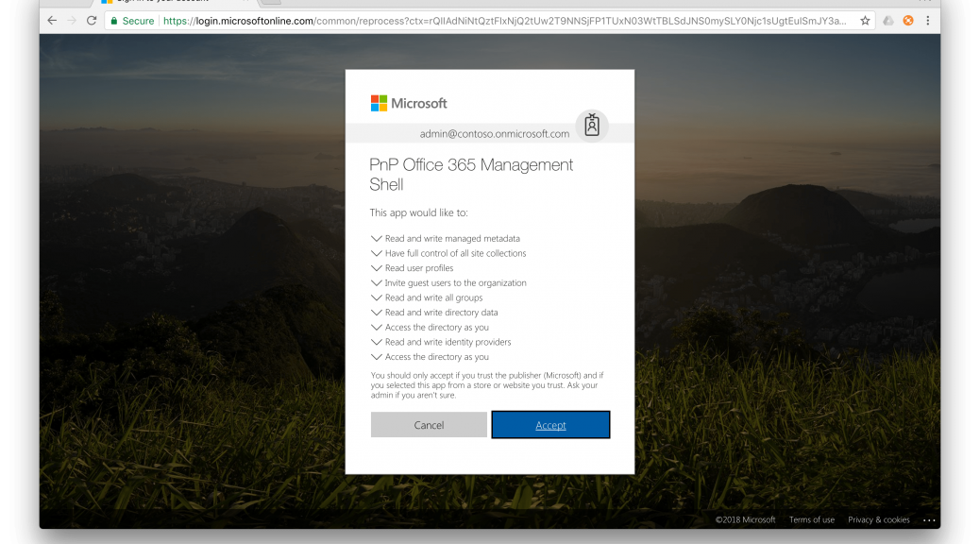Click the browser forward arrow
Screen dimensions: 980x544
[x=72, y=21]
